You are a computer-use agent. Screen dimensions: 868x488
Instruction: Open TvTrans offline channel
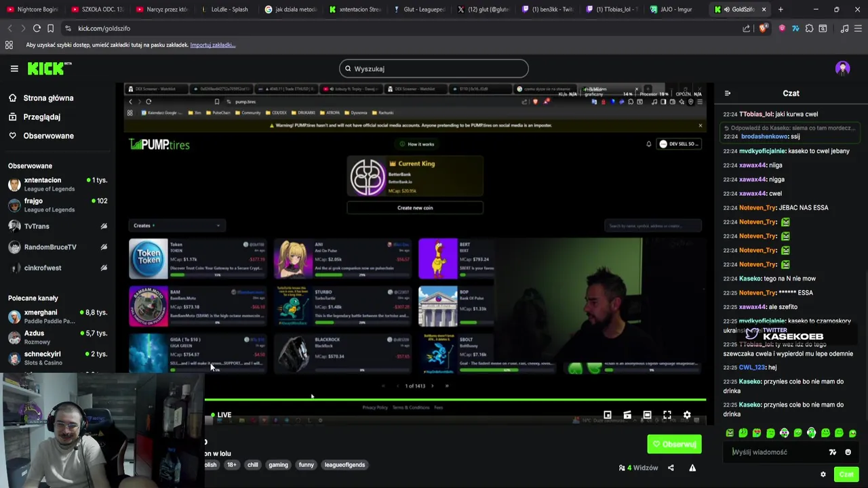(58, 226)
